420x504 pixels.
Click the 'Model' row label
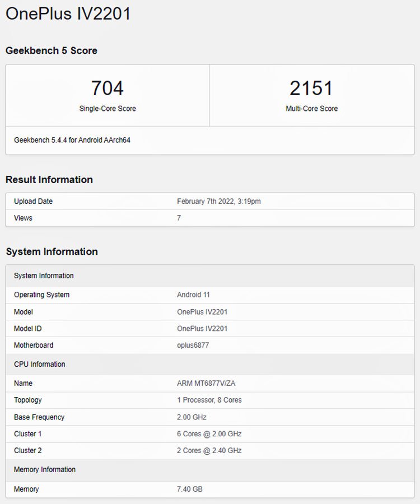tap(24, 312)
